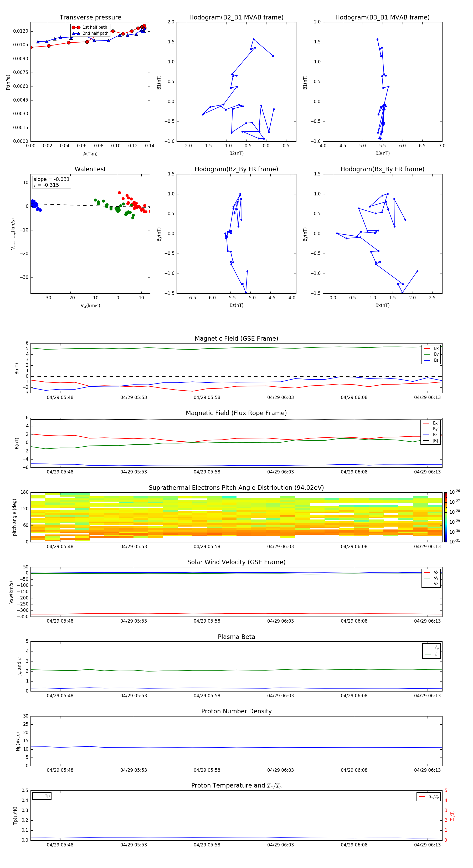
Task: Click the "04/29 05:48" tick under GSE Magnetic Field
Action: point(60,398)
